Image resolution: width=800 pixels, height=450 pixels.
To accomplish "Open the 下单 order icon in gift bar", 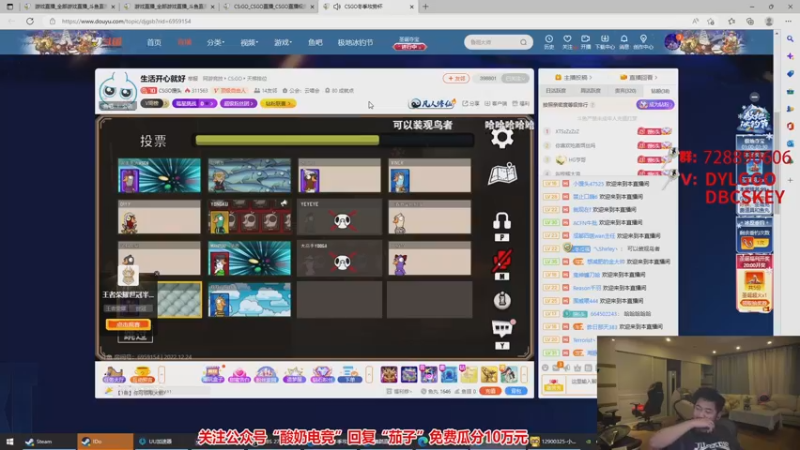I will [x=350, y=374].
